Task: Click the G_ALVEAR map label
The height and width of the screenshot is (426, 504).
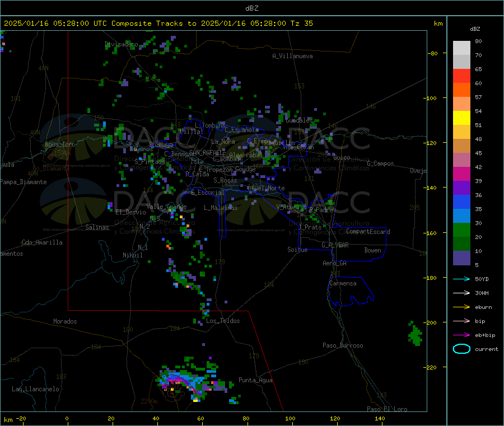Action: coord(335,245)
